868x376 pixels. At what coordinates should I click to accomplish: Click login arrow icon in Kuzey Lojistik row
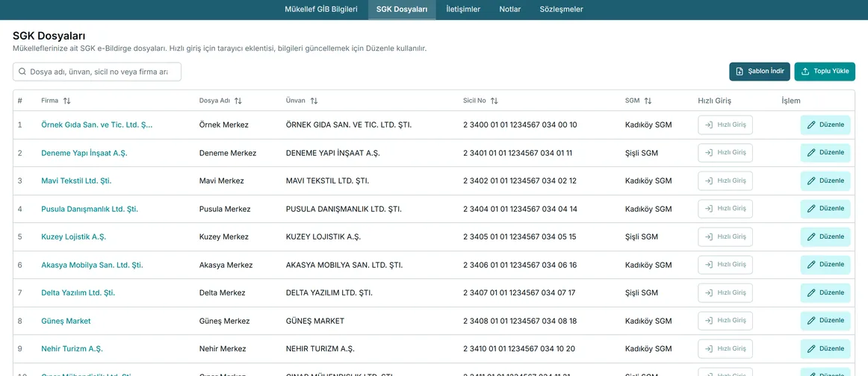pyautogui.click(x=709, y=236)
